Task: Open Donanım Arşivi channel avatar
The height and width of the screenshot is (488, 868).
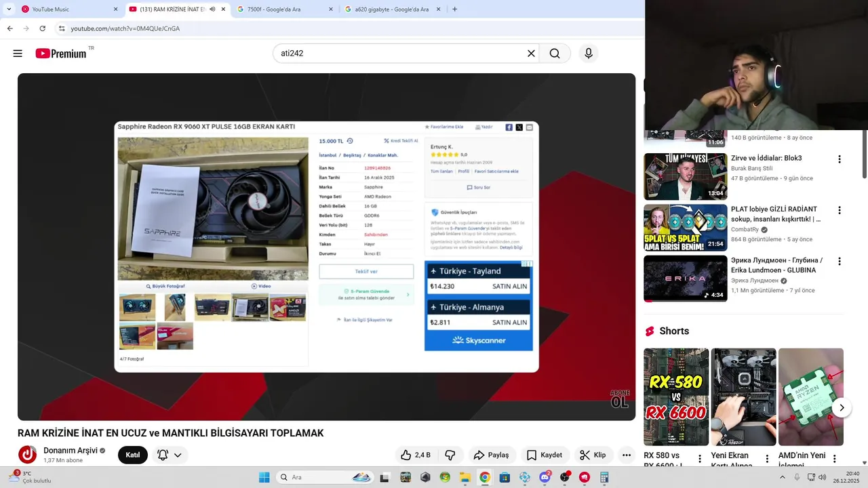Action: [27, 455]
